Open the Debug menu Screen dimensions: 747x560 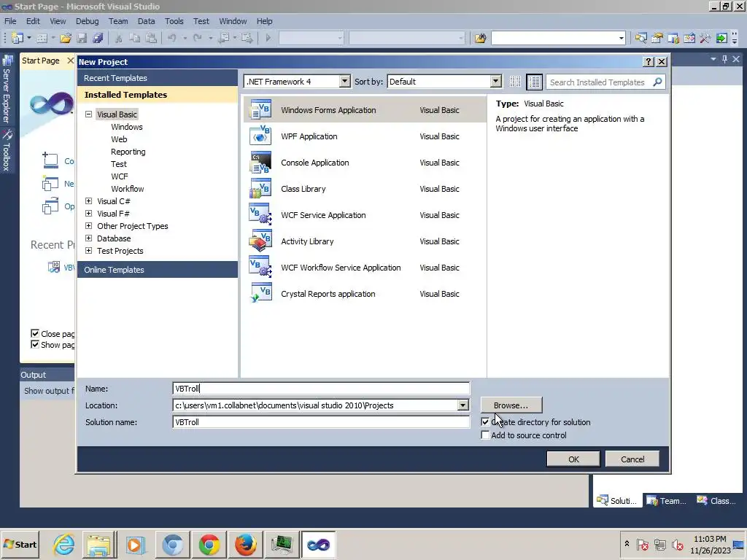tap(88, 21)
